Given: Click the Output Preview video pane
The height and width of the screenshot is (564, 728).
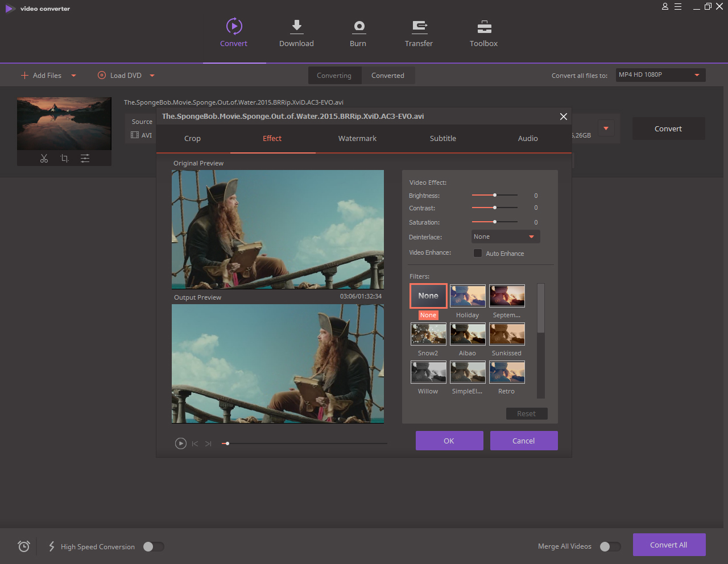Looking at the screenshot, I should pyautogui.click(x=278, y=363).
